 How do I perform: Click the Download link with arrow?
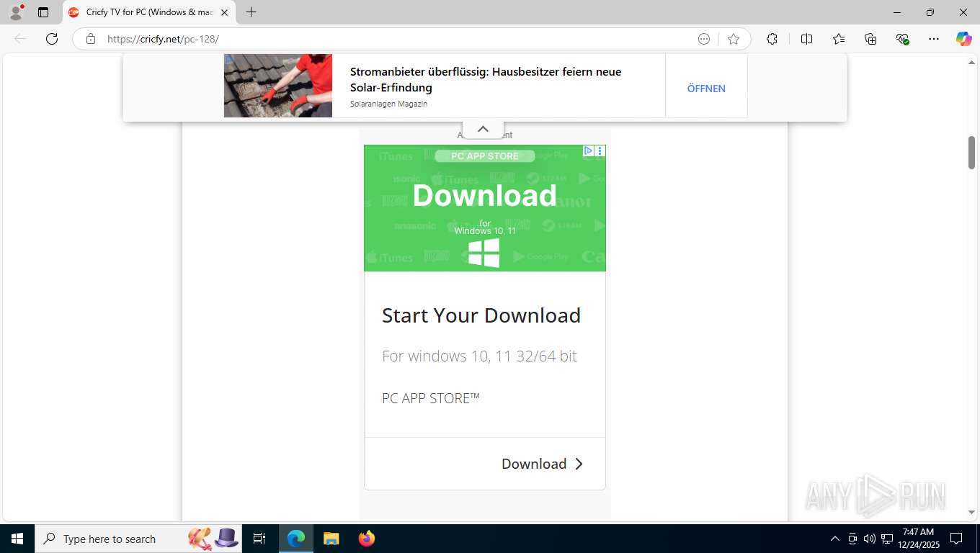pyautogui.click(x=542, y=464)
